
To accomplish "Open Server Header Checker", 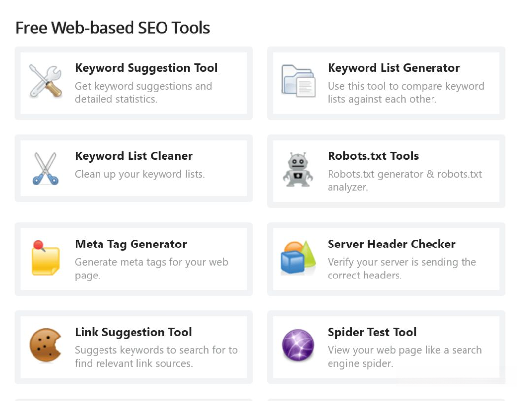I will (x=392, y=244).
